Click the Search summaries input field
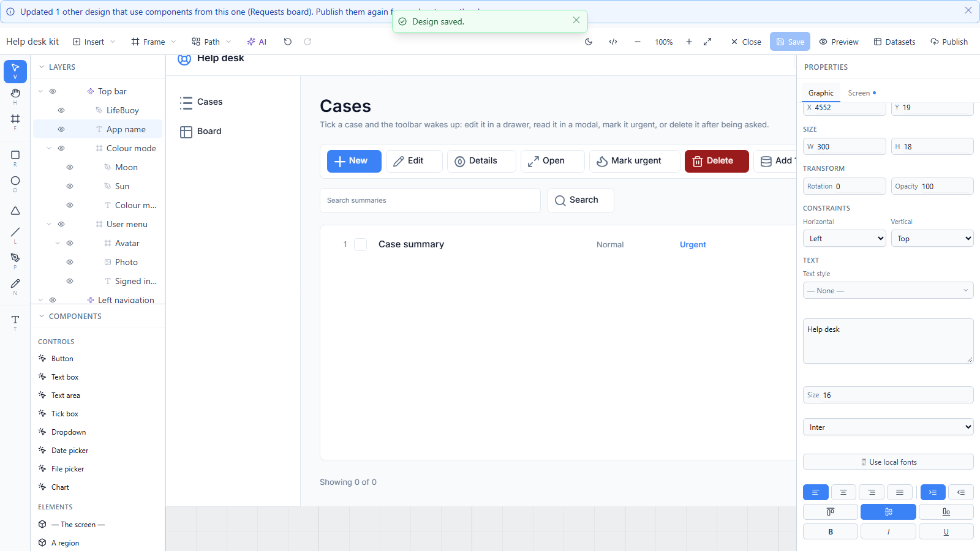This screenshot has width=980, height=551. point(430,200)
